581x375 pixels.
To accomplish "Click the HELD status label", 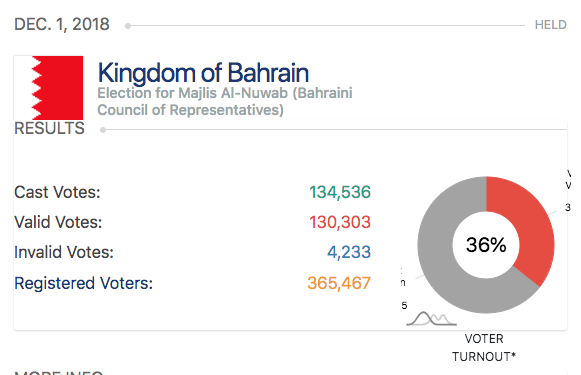I will tap(551, 25).
